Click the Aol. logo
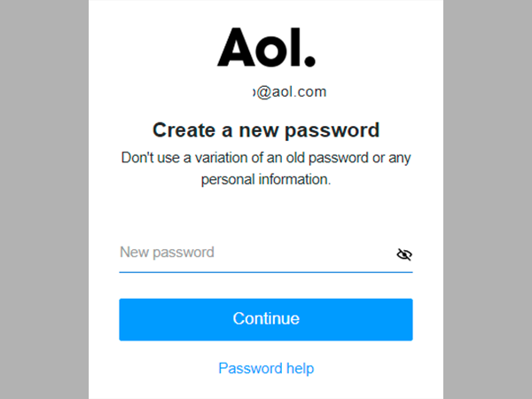 point(266,47)
